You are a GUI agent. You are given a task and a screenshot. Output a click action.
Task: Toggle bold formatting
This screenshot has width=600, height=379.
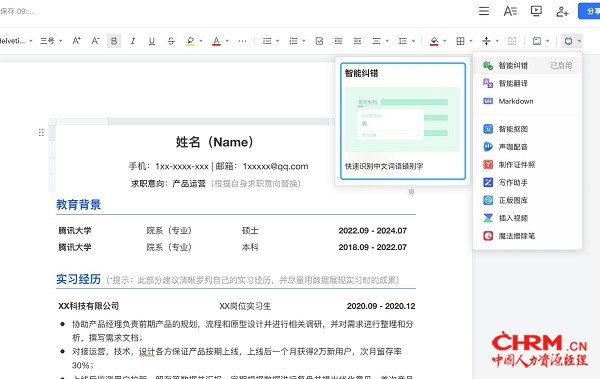(114, 41)
